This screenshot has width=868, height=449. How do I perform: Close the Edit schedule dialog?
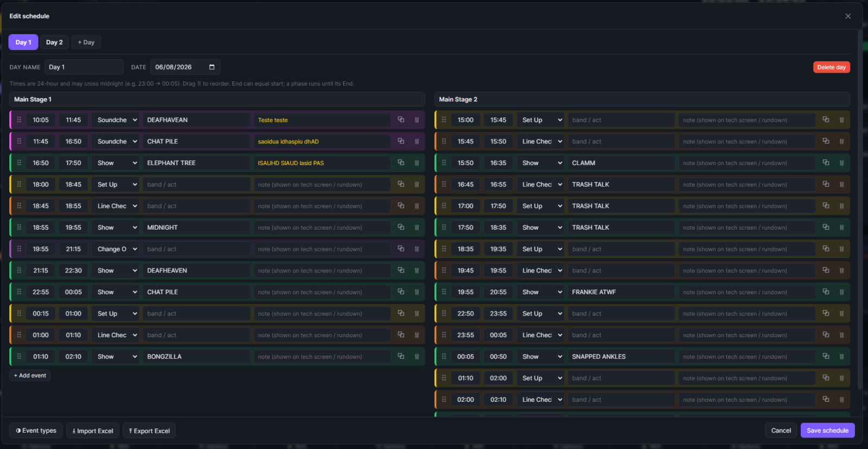click(848, 16)
